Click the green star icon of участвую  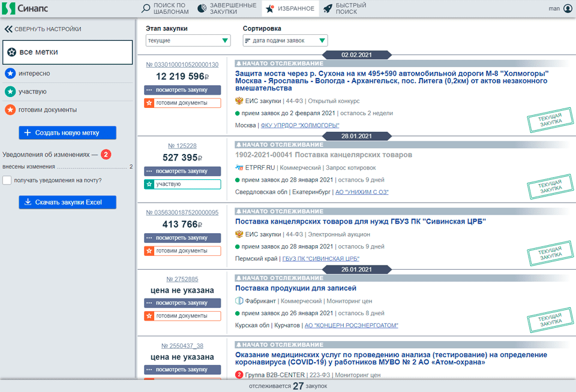(x=10, y=91)
